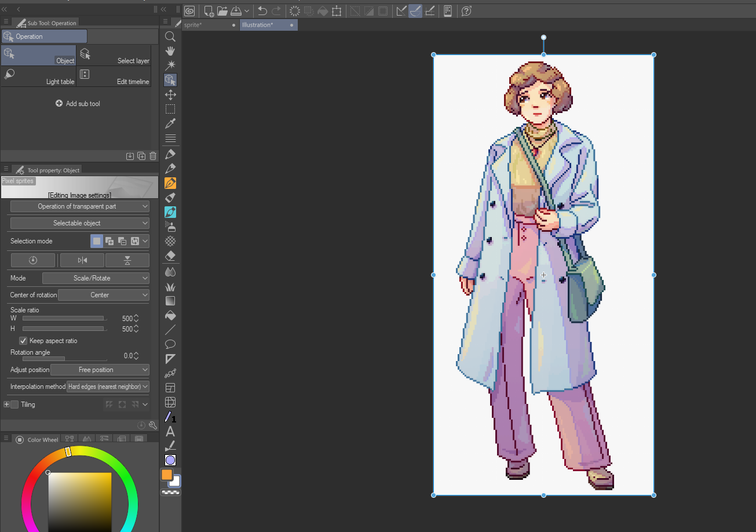Select the Zoom magnifier tool
Viewport: 756px width, 532px height.
pos(170,37)
